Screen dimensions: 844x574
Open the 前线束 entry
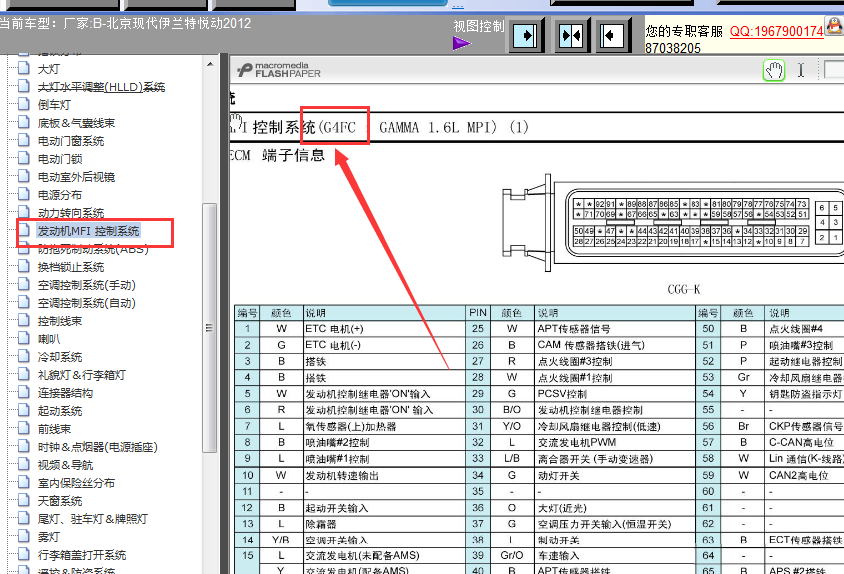[x=54, y=429]
